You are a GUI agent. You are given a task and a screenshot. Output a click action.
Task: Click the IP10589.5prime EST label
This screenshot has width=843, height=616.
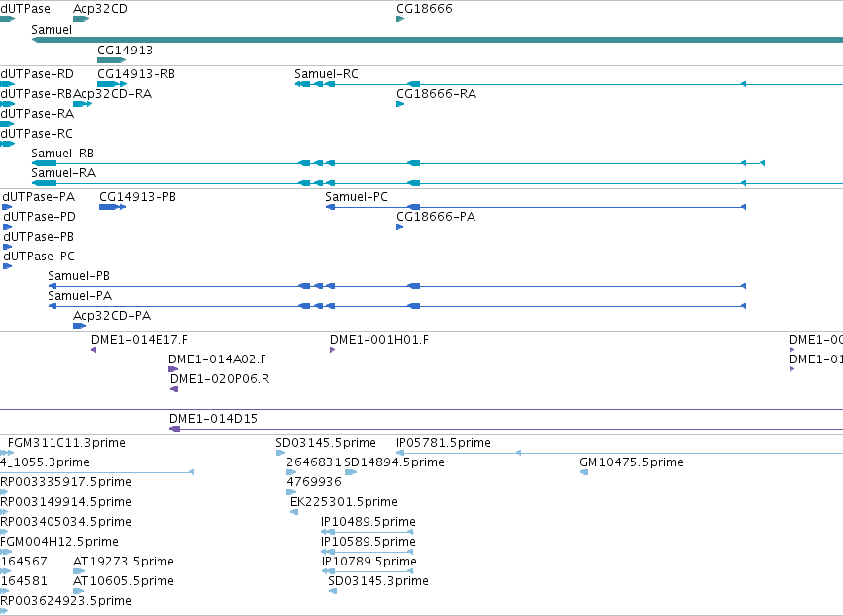(369, 542)
